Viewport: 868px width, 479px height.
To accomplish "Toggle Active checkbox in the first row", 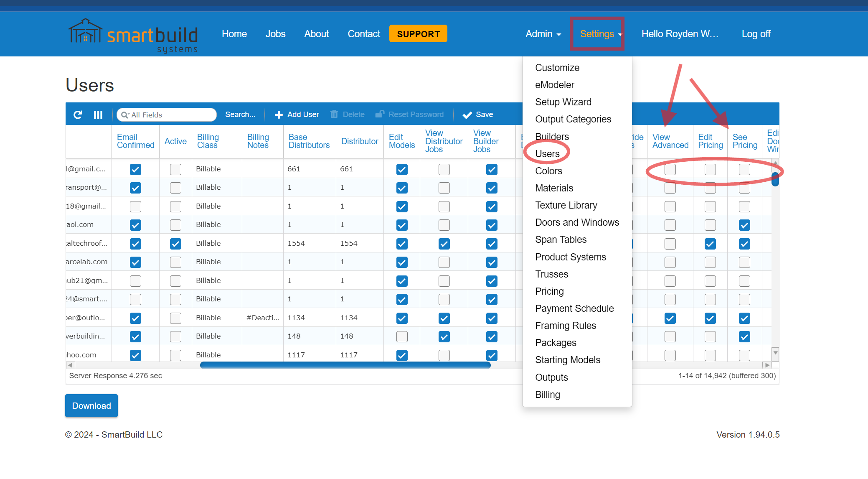I will click(x=175, y=169).
